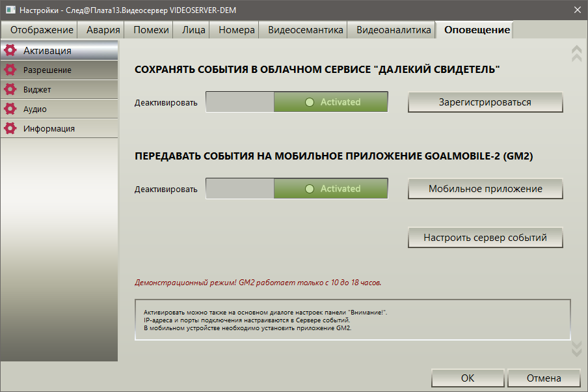Click the gear icon next to Активация
Viewport: 588px width, 392px height.
click(x=10, y=50)
